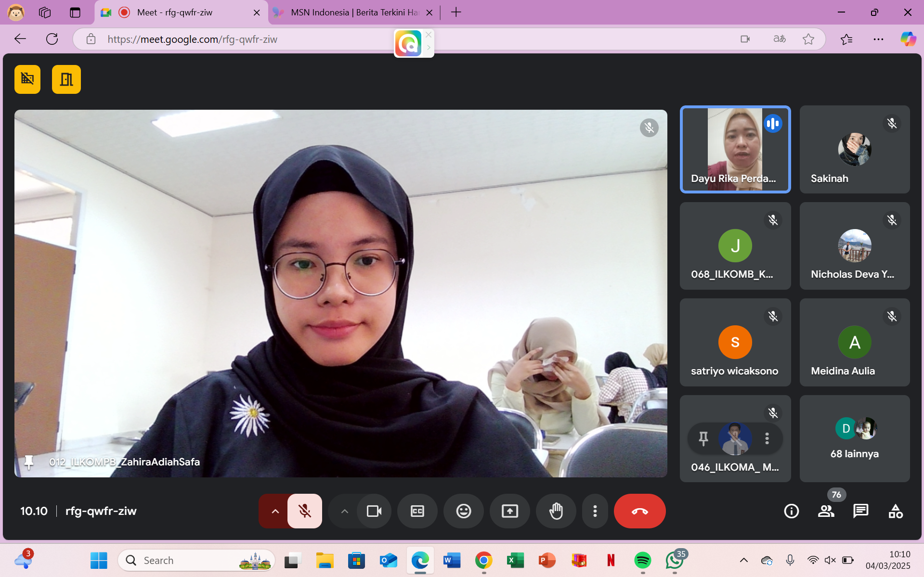Expand audio settings chevron beside microphone
Viewport: 924px width, 577px height.
click(275, 511)
